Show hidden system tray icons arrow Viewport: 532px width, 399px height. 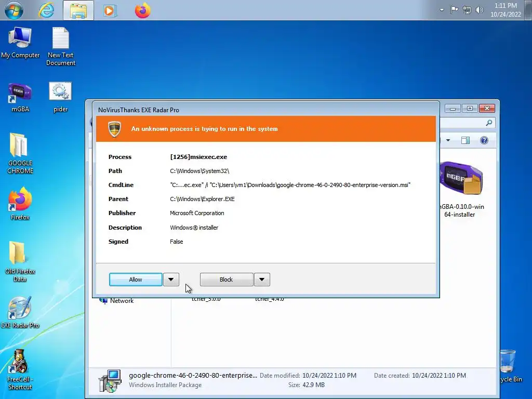tap(442, 10)
